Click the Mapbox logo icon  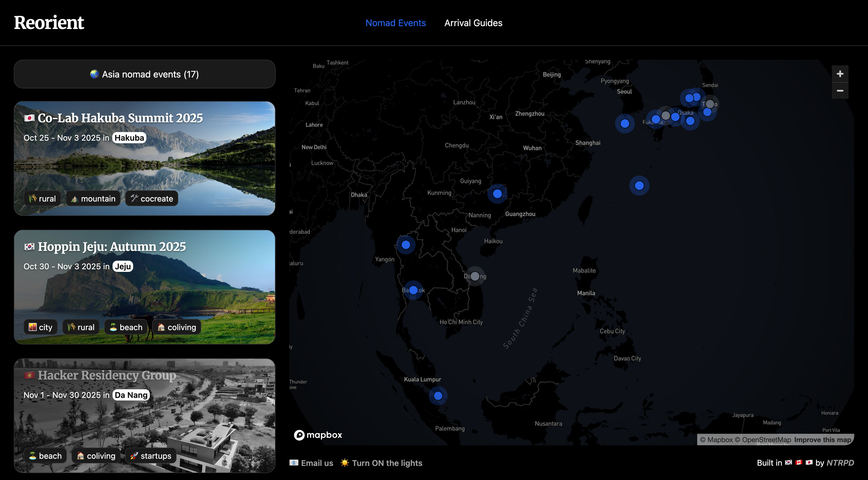(x=299, y=435)
